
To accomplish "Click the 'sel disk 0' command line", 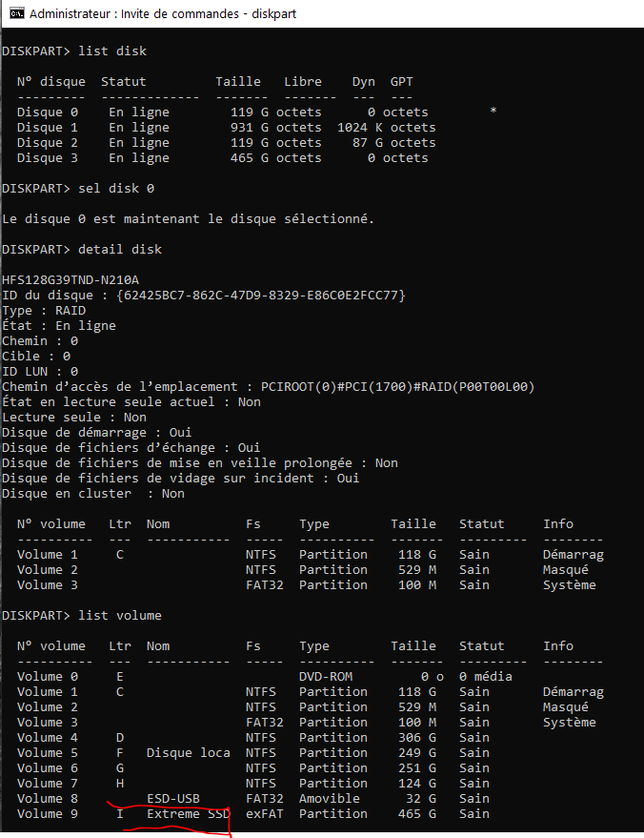I will coord(78,189).
